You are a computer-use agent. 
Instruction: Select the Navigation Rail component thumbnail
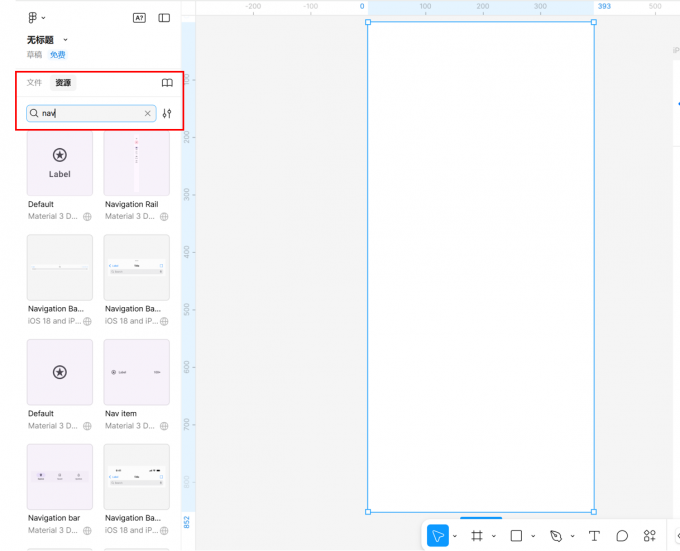[137, 163]
